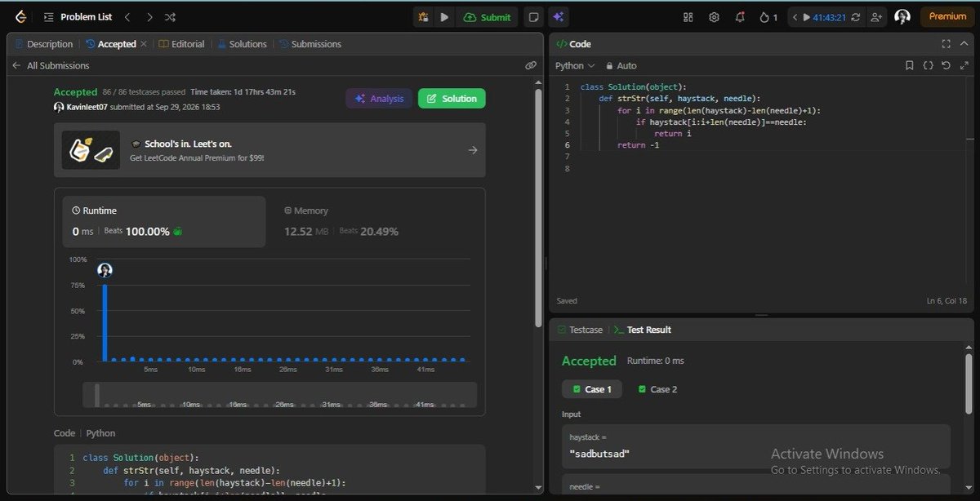Go to the previous problem arrow
This screenshot has height=501, width=980.
click(127, 16)
